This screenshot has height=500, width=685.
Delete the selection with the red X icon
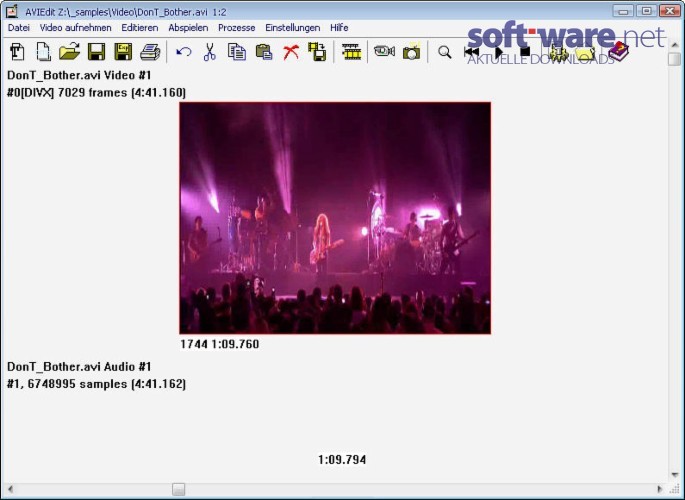pyautogui.click(x=291, y=52)
